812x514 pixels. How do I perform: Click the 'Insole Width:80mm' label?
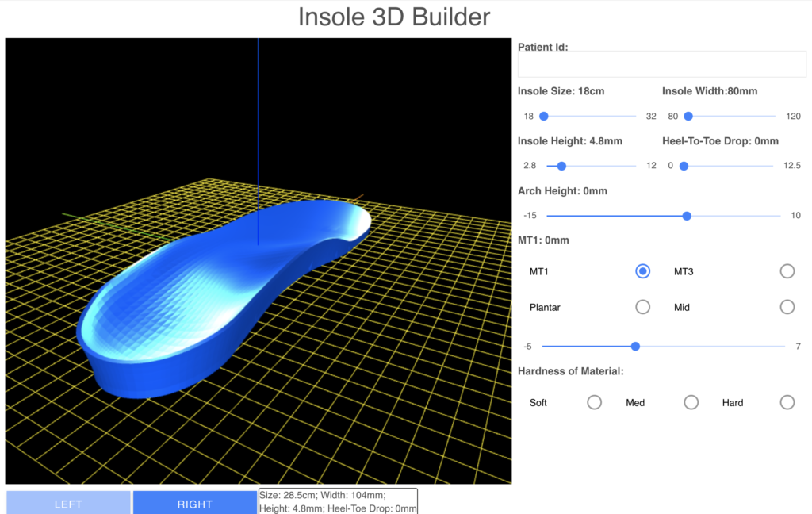point(710,91)
